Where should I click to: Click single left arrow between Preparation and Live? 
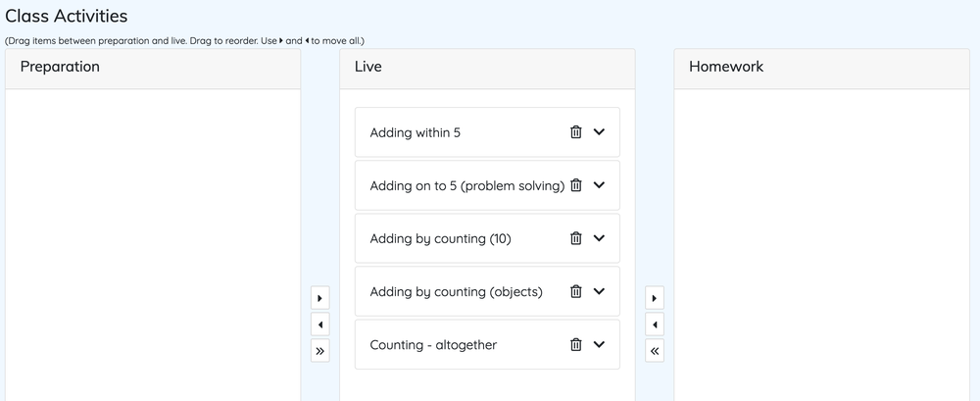tap(320, 324)
